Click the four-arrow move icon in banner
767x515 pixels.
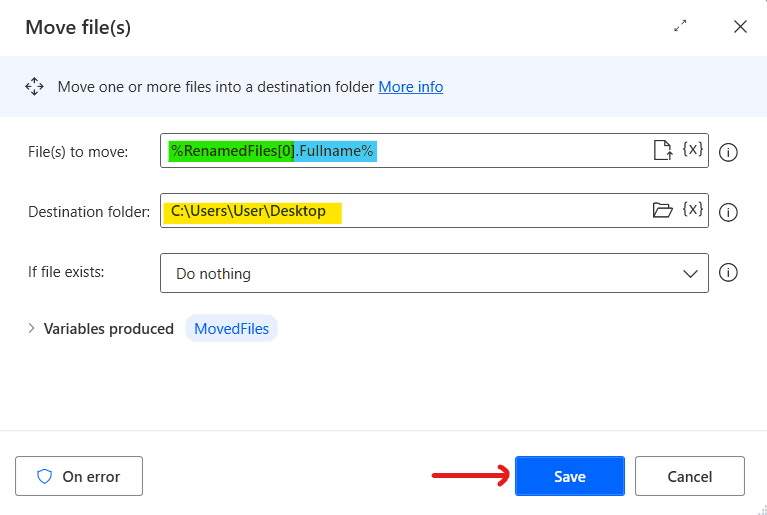tap(35, 87)
